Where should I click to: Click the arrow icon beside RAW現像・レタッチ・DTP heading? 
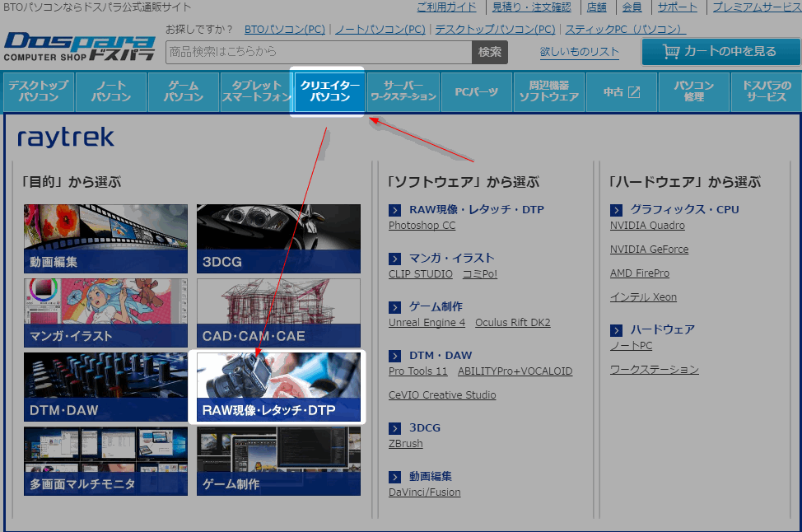(394, 210)
